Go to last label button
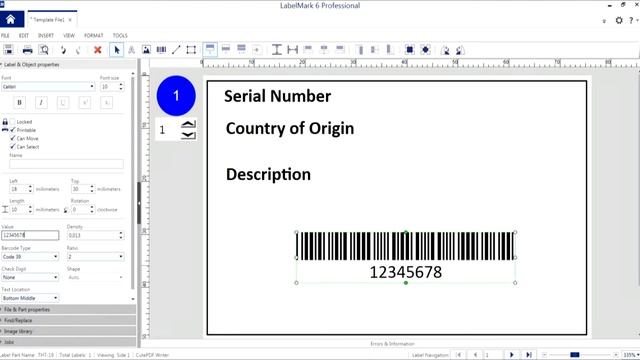 point(529,355)
